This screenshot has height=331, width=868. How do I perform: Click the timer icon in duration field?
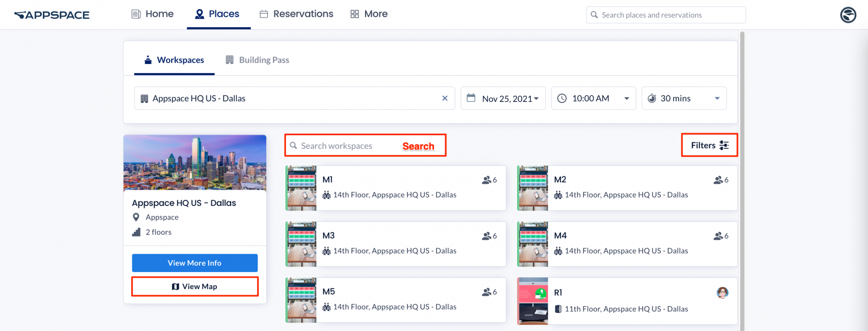[x=652, y=98]
